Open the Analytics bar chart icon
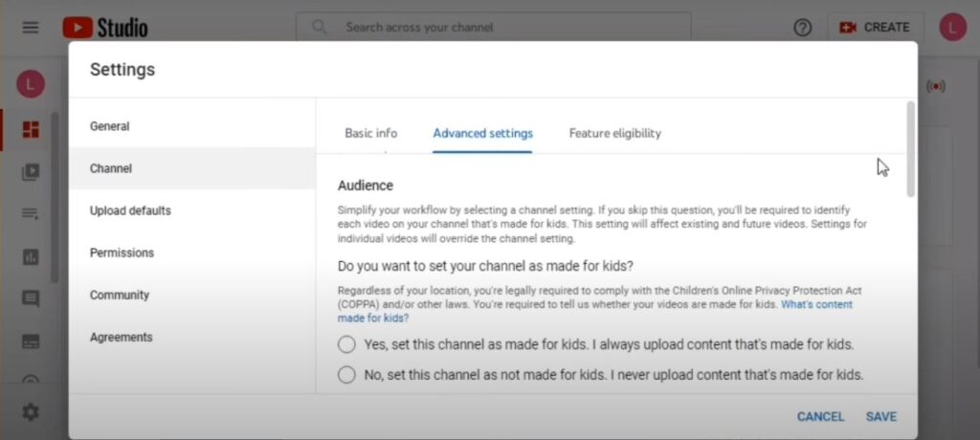The image size is (980, 440). (31, 257)
